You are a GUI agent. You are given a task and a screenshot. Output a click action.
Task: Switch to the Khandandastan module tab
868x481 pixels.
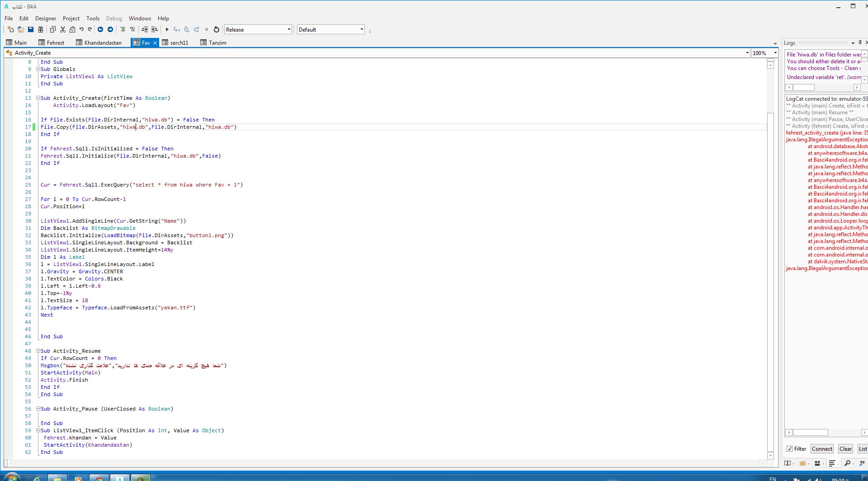tap(99, 42)
